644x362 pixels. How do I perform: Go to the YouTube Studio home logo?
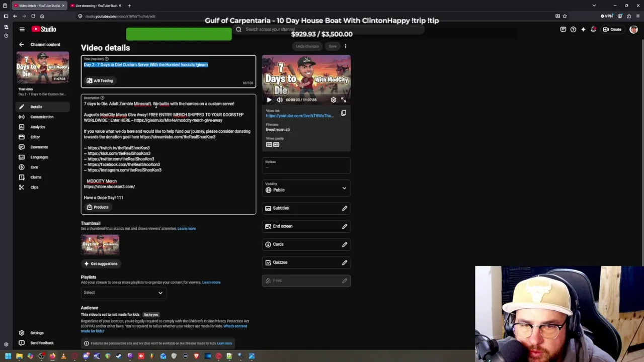pyautogui.click(x=44, y=29)
